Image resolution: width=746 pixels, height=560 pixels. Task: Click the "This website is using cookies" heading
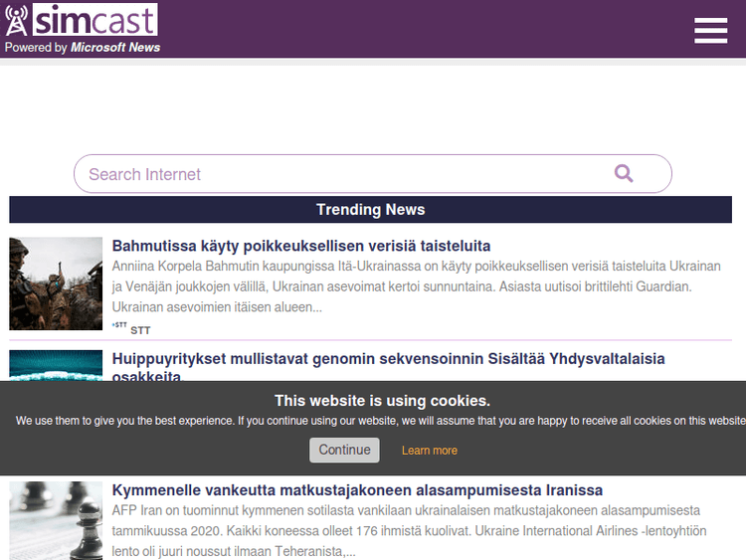click(x=382, y=401)
